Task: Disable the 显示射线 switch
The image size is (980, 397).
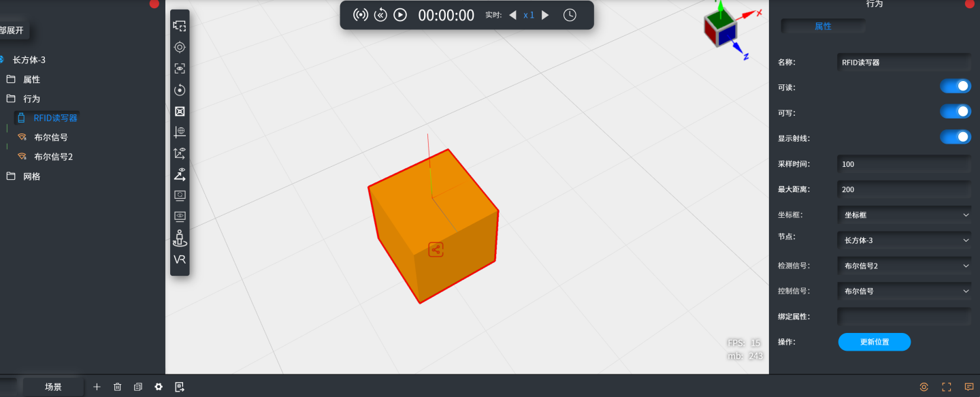Action: click(x=955, y=137)
